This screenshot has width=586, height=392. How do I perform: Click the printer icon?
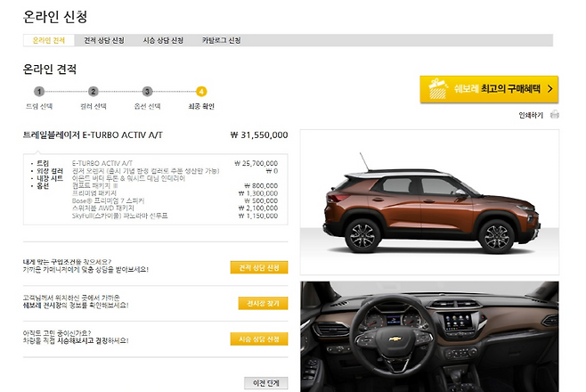tap(555, 115)
